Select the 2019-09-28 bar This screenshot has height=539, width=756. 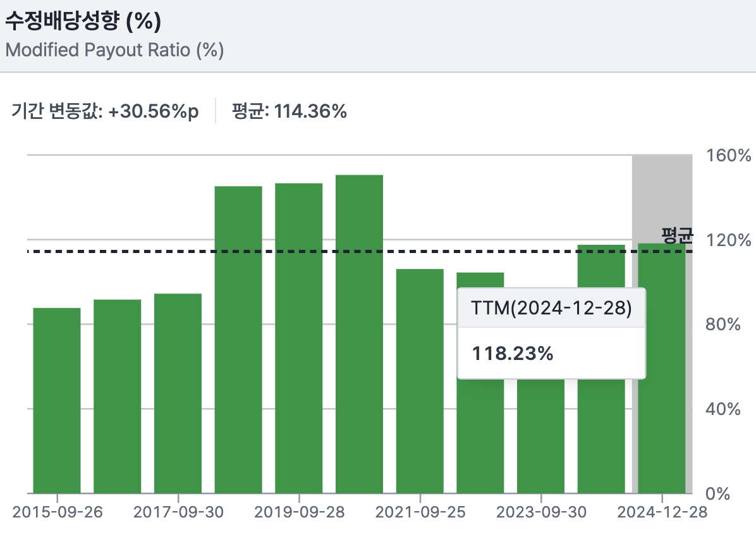299,338
